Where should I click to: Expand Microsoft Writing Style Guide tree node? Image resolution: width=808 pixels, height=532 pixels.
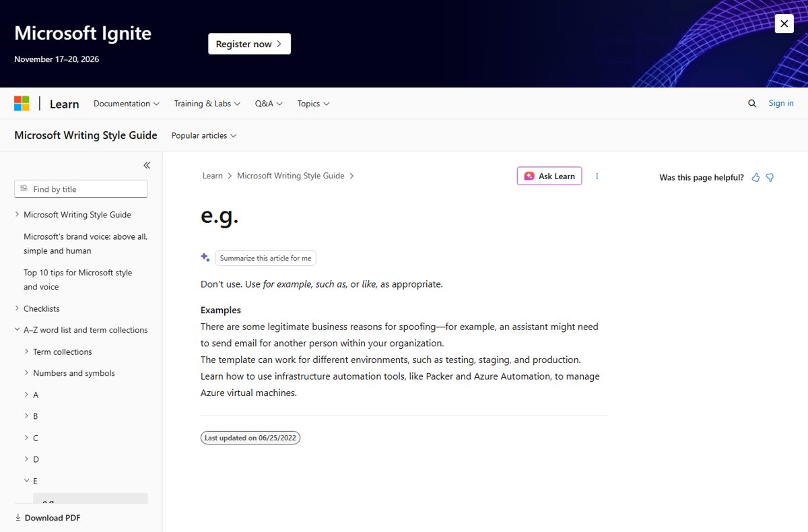(18, 215)
